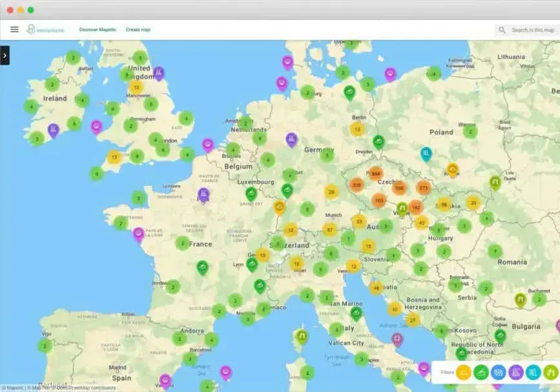
Task: Select the teal filter swatch
Action: coord(534,373)
